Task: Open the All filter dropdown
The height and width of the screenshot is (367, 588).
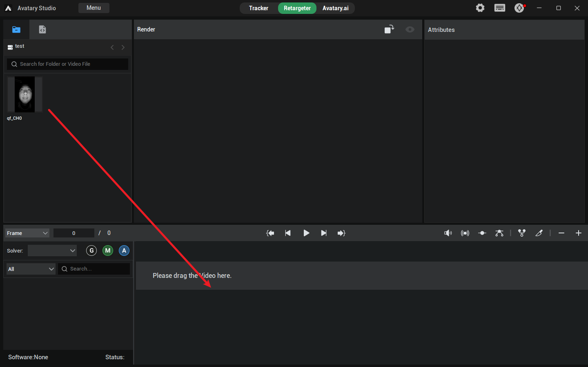Action: pos(31,269)
